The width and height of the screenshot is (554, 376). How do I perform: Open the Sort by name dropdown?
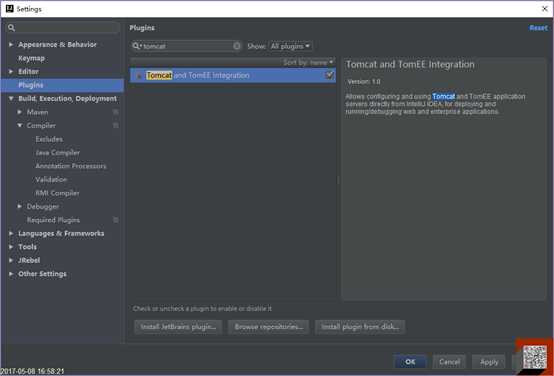[308, 63]
